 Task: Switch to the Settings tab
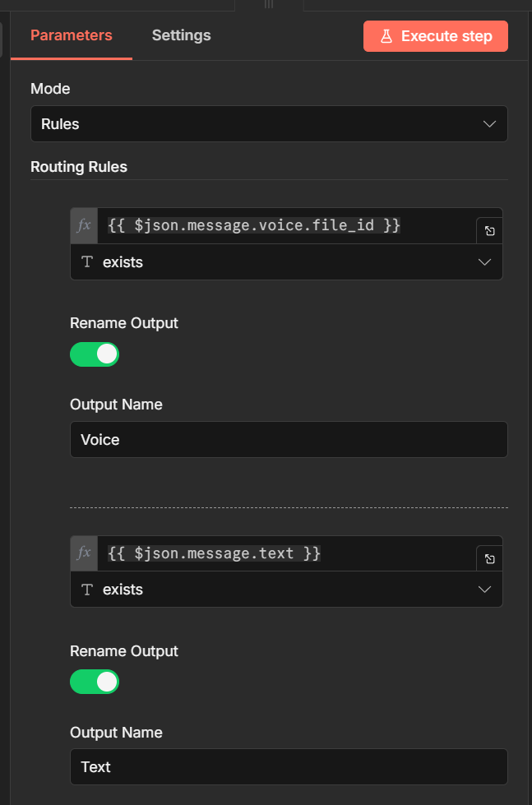click(181, 35)
